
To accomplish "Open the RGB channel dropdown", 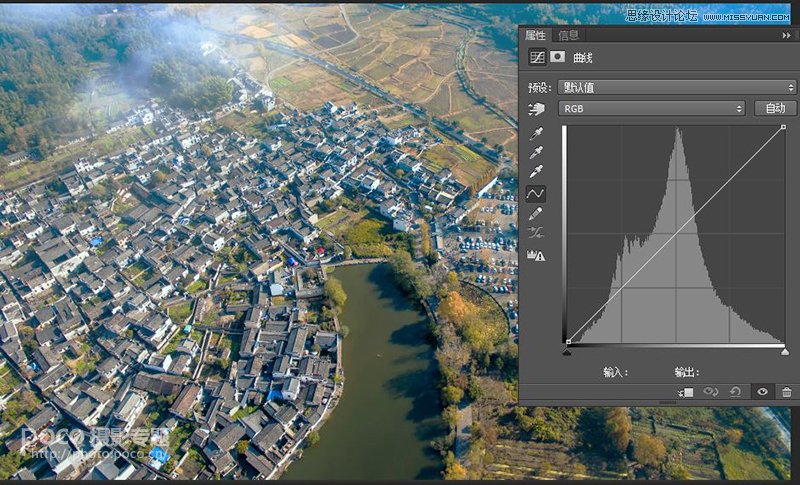I will coord(652,108).
